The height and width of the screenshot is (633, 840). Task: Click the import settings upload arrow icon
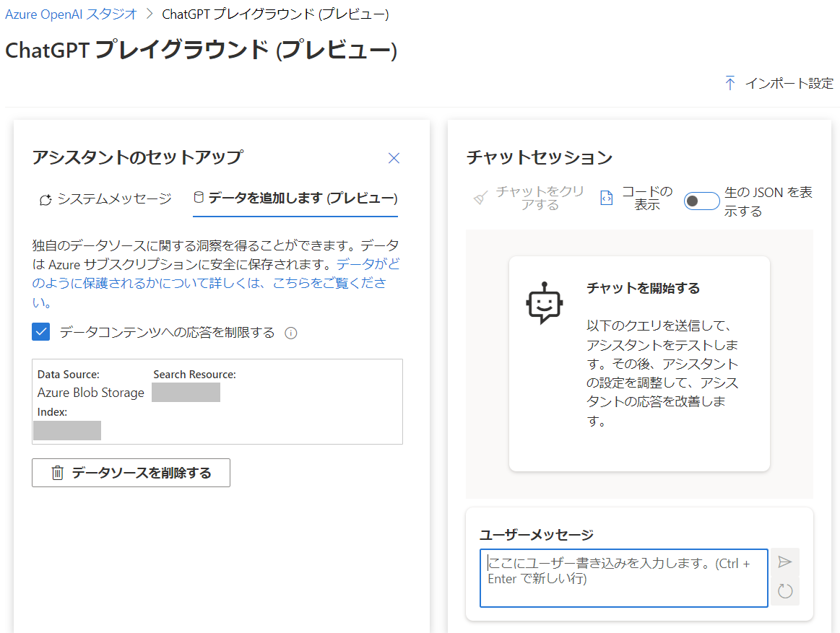(729, 83)
